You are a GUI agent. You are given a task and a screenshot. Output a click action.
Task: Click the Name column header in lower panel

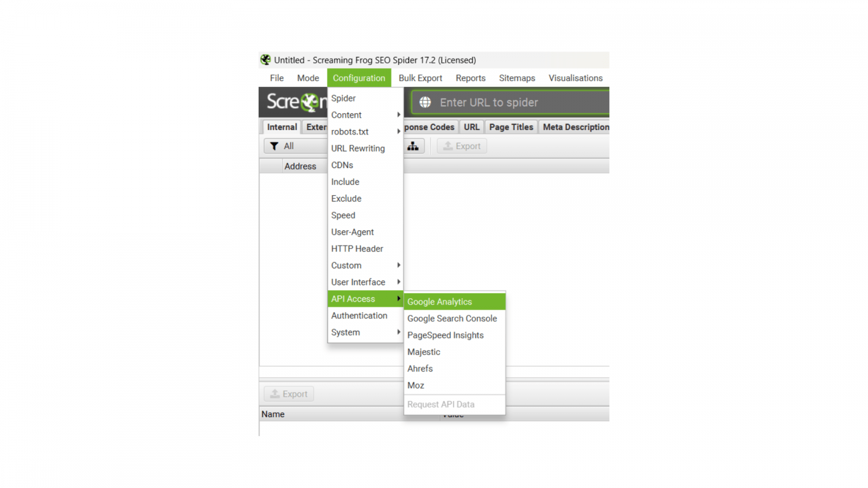(273, 414)
